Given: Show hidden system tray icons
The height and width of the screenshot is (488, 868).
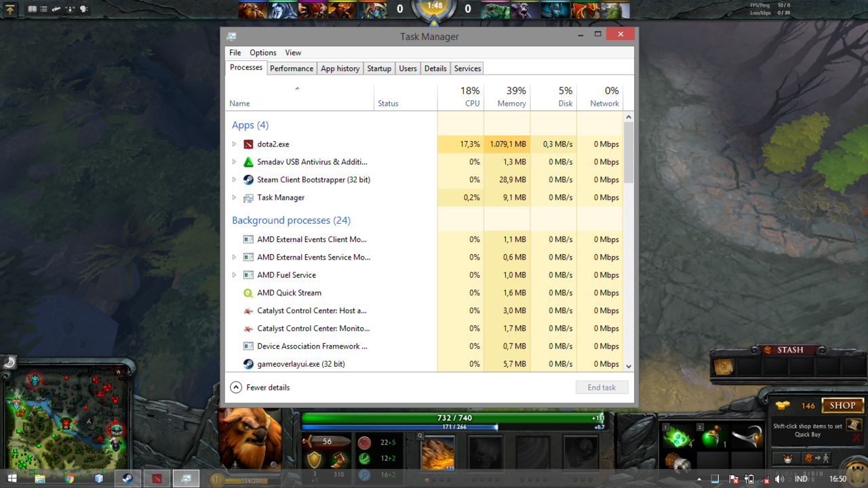Looking at the screenshot, I should [x=698, y=479].
